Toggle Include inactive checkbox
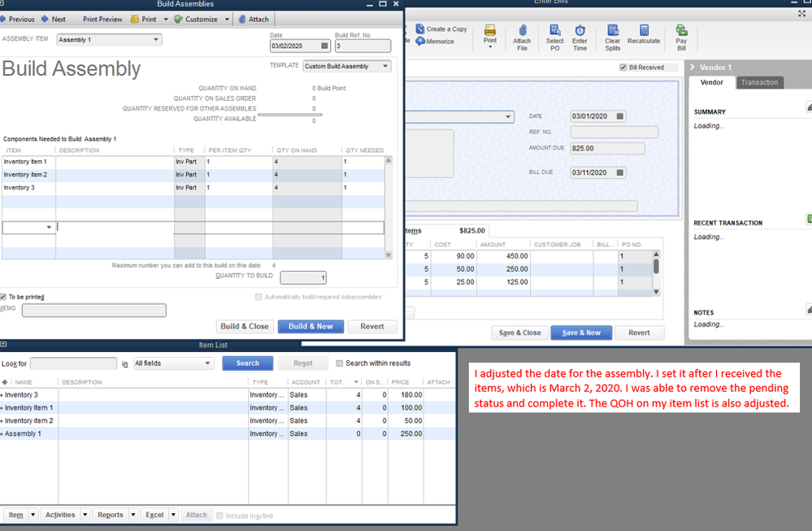This screenshot has width=812, height=531. 219,516
